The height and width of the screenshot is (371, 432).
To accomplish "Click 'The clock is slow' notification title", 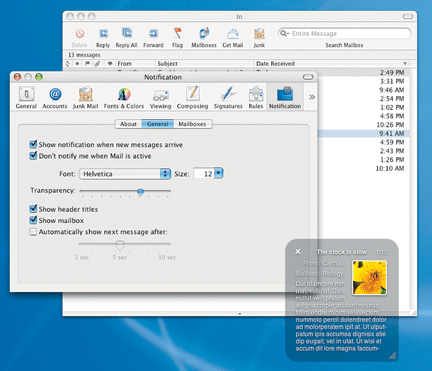I will pos(342,252).
